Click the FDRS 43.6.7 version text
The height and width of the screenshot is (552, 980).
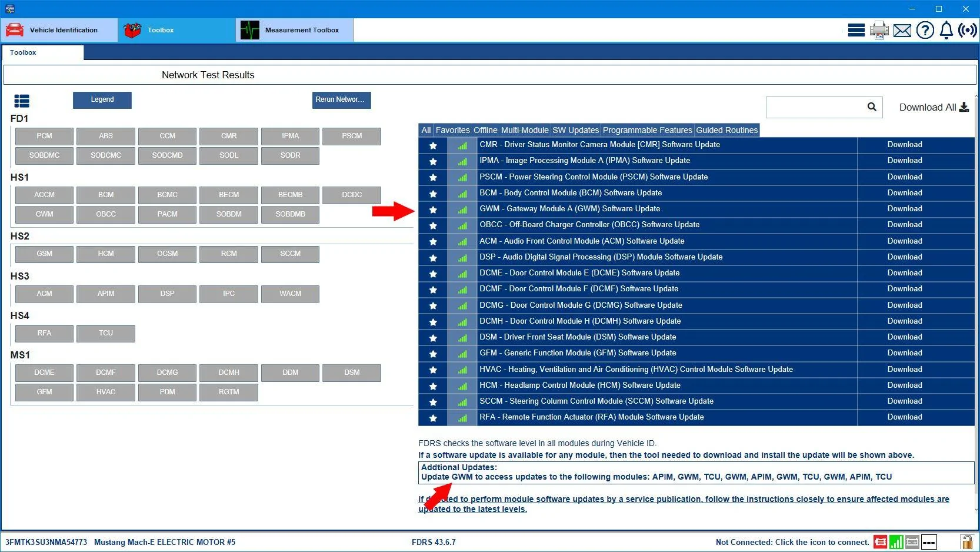pos(434,543)
